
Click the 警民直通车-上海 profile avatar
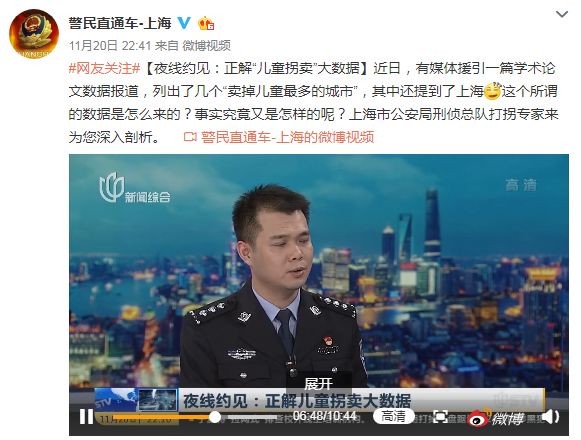pos(34,34)
